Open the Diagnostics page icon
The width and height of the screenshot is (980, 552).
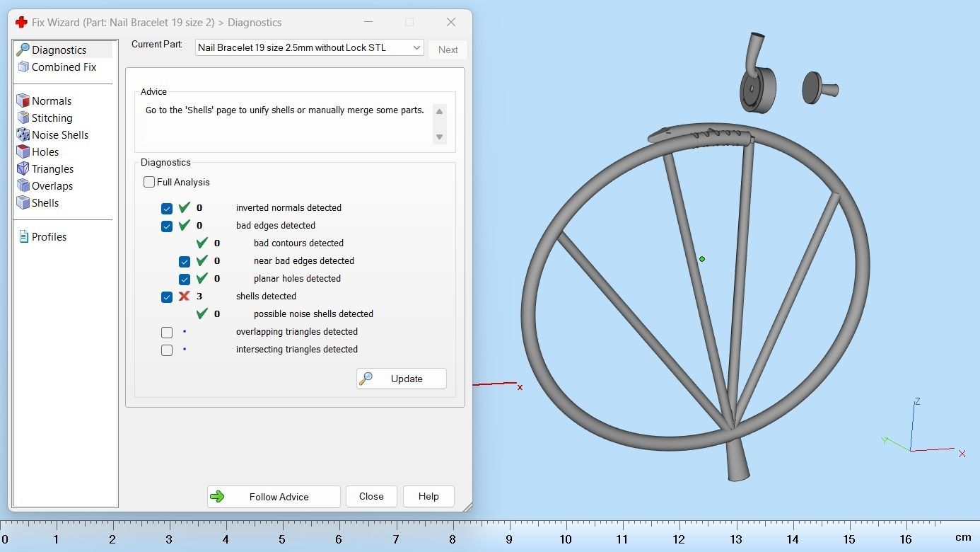[23, 50]
